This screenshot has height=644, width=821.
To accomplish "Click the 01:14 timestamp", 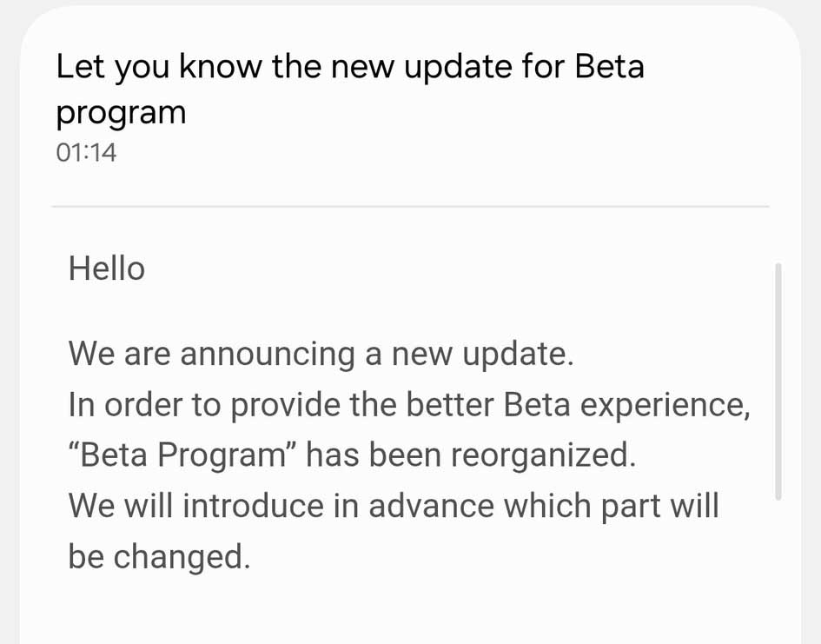I will pyautogui.click(x=86, y=153).
